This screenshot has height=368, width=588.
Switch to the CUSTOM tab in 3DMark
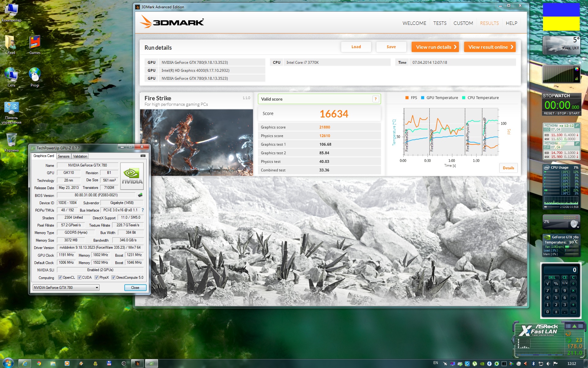tap(463, 23)
